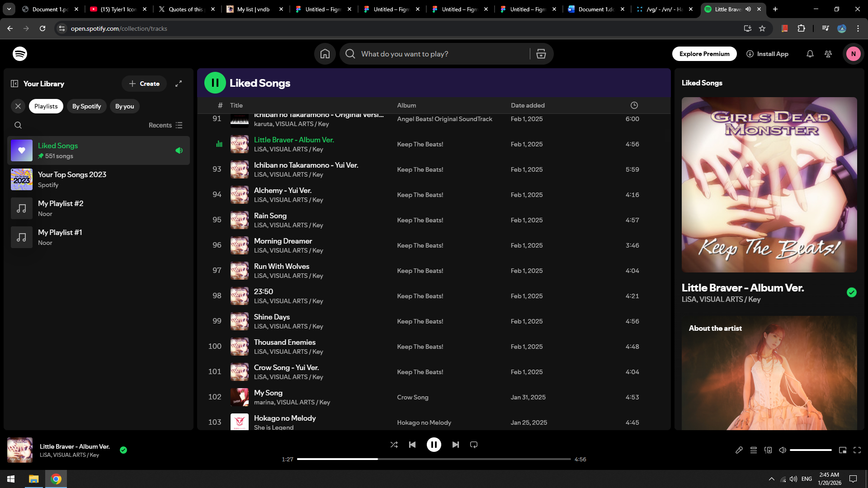Click the song progress bar
Screen dimensions: 868x488
[x=434, y=459]
